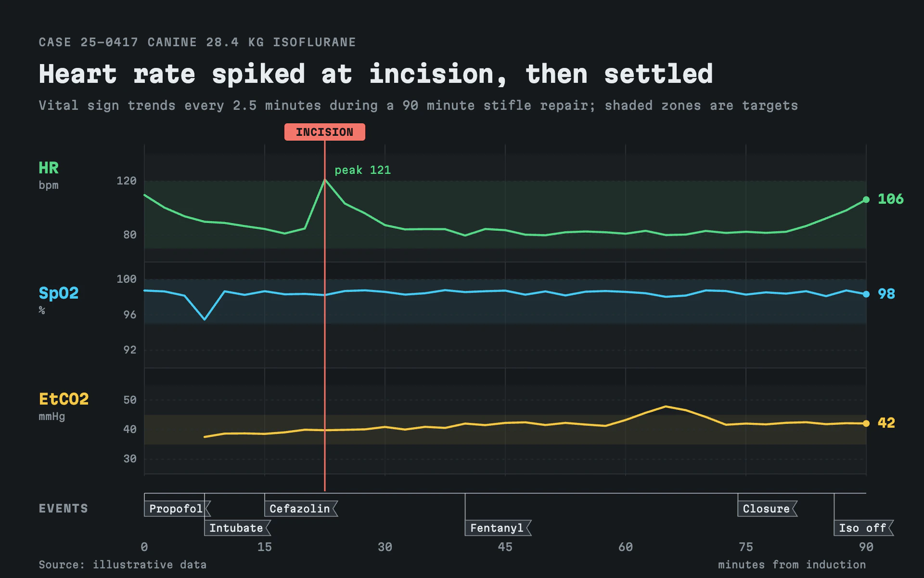Click the SpO2 axis tick 92
The image size is (924, 578).
[x=130, y=350]
